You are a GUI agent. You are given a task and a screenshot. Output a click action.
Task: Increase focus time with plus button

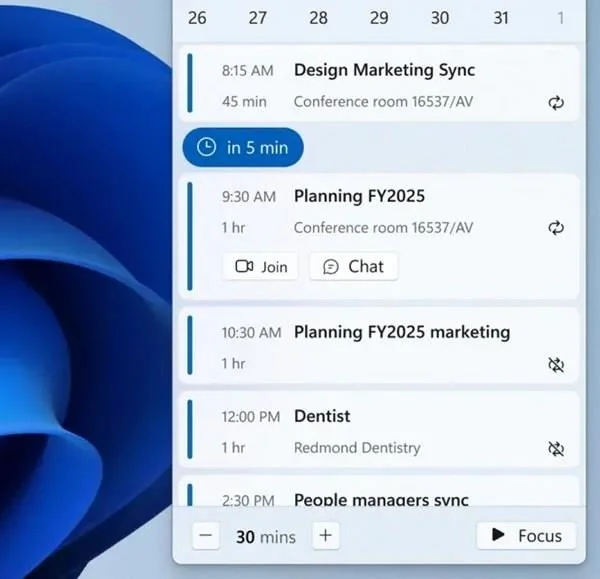pyautogui.click(x=326, y=535)
